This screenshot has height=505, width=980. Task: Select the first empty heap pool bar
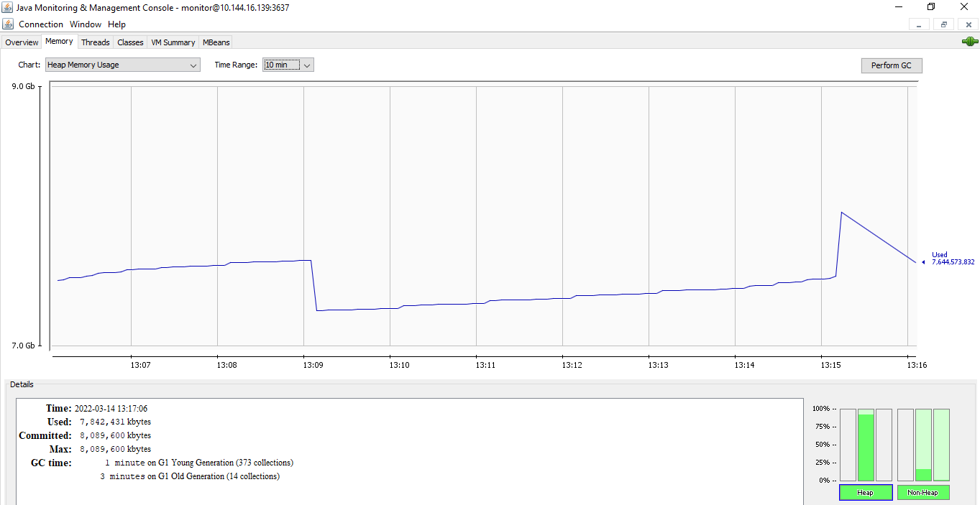(x=848, y=445)
